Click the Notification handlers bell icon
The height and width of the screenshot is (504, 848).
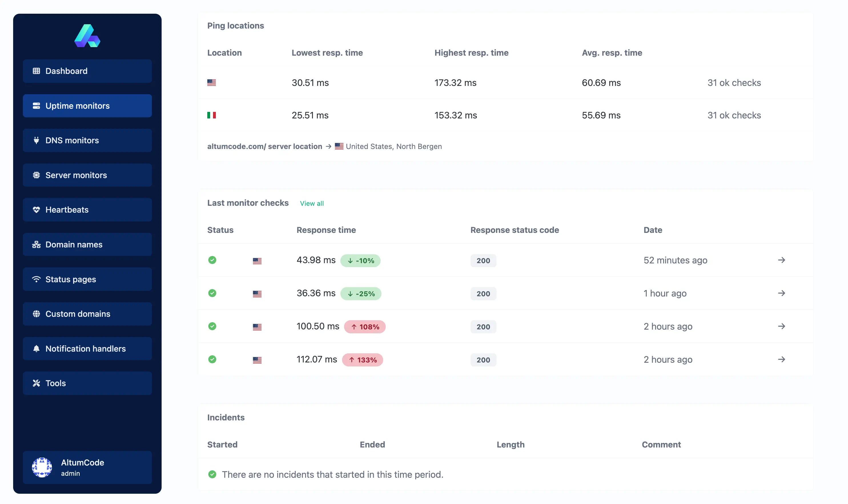coord(36,348)
